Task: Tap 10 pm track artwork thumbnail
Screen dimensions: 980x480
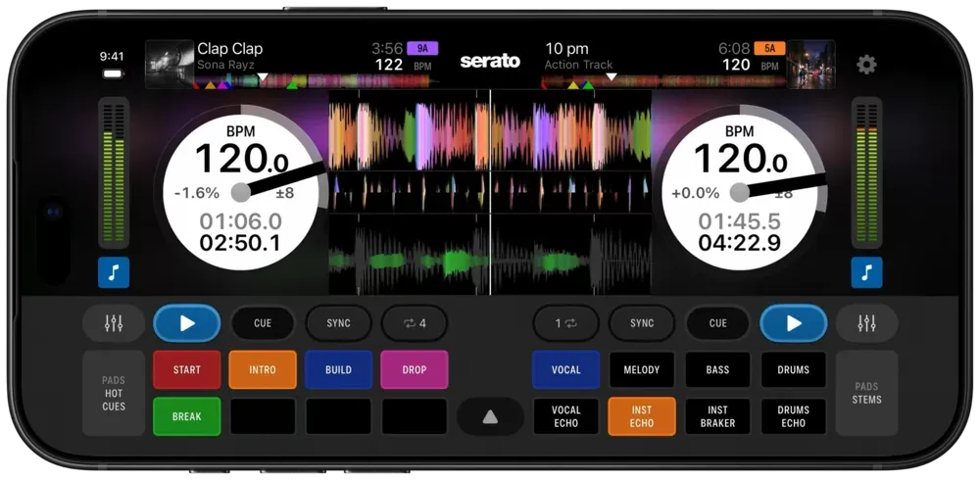Action: [x=811, y=65]
